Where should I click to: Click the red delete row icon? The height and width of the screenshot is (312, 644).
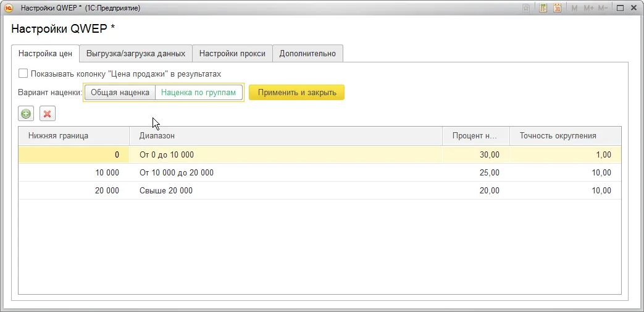point(47,114)
